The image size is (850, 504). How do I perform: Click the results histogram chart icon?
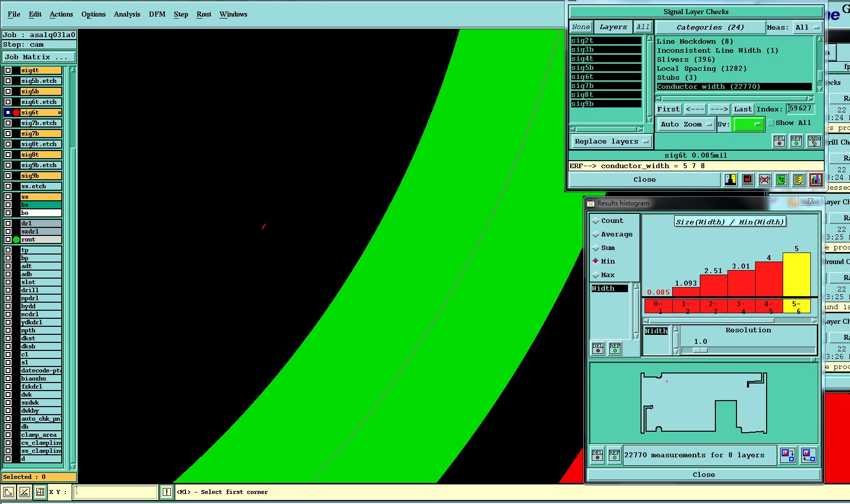816,180
